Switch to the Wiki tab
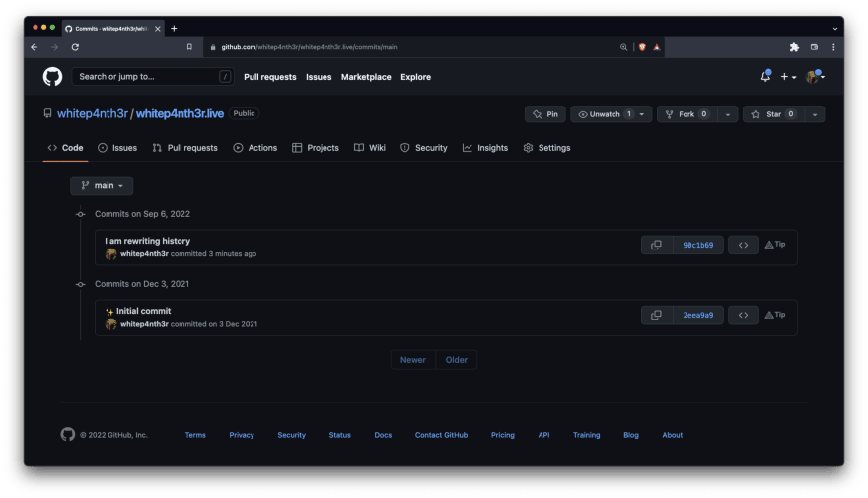This screenshot has height=498, width=868. 370,148
